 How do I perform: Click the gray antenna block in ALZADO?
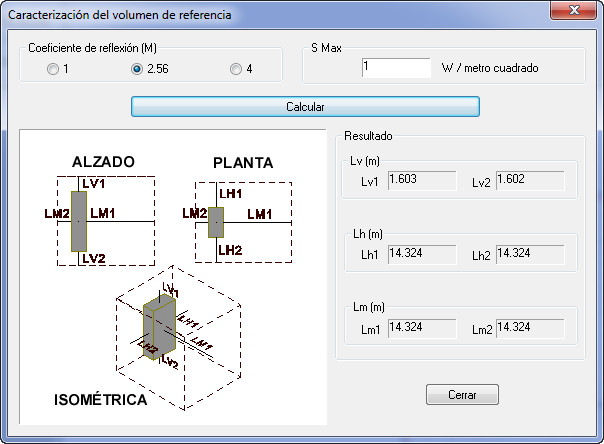[79, 221]
